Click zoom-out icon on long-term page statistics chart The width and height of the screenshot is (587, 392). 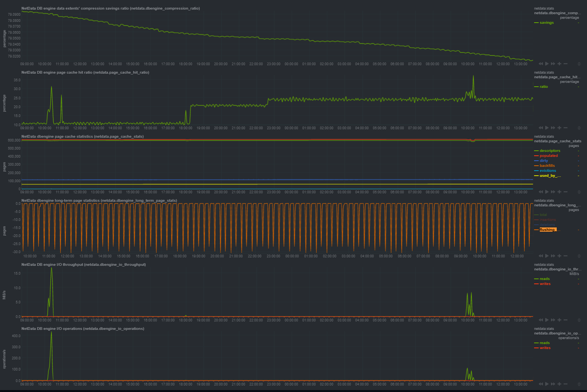pos(566,255)
